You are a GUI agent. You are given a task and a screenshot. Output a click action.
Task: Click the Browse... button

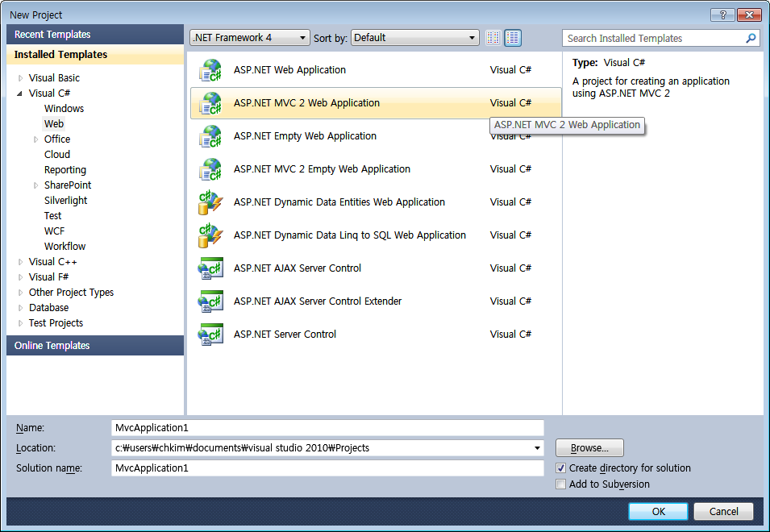(589, 448)
